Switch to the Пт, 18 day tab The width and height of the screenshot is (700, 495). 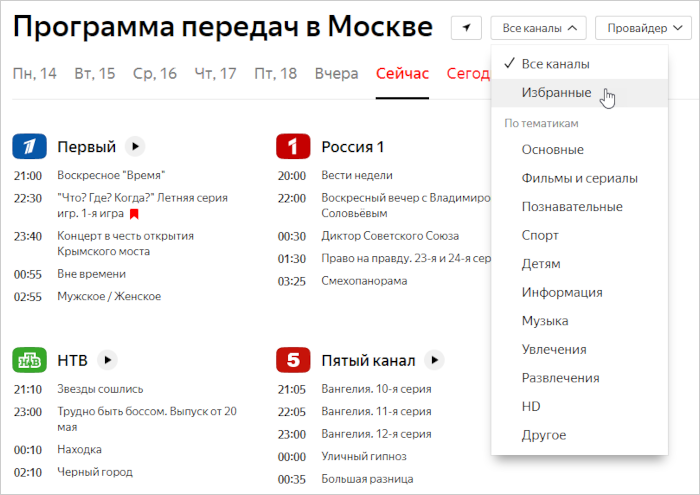[275, 73]
